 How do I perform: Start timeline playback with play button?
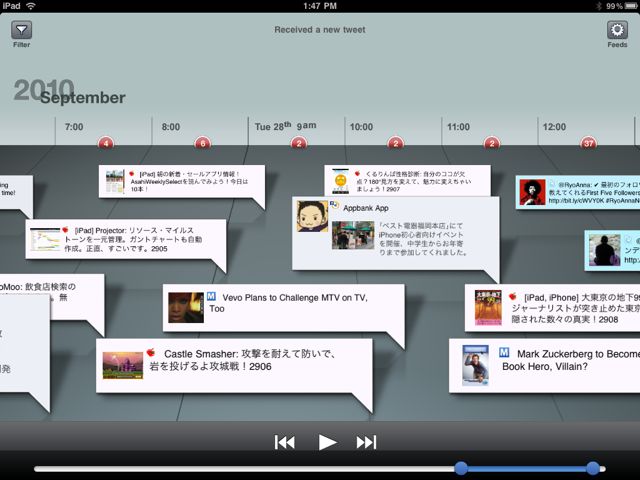coord(327,442)
